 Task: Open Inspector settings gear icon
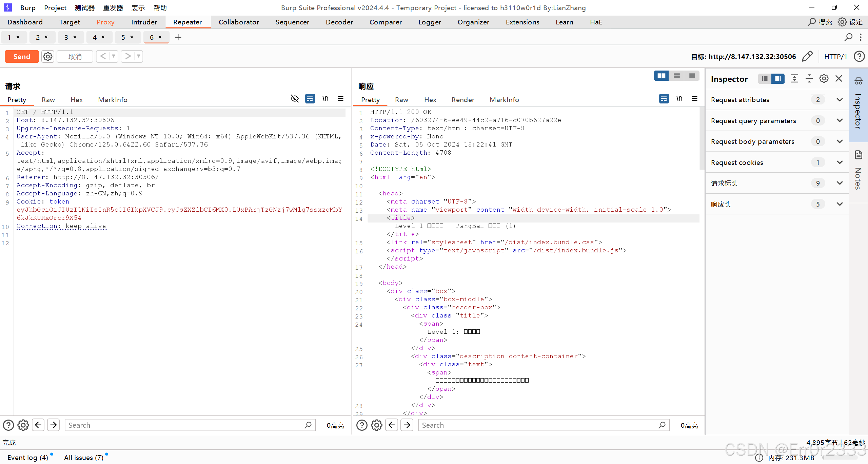coord(824,79)
